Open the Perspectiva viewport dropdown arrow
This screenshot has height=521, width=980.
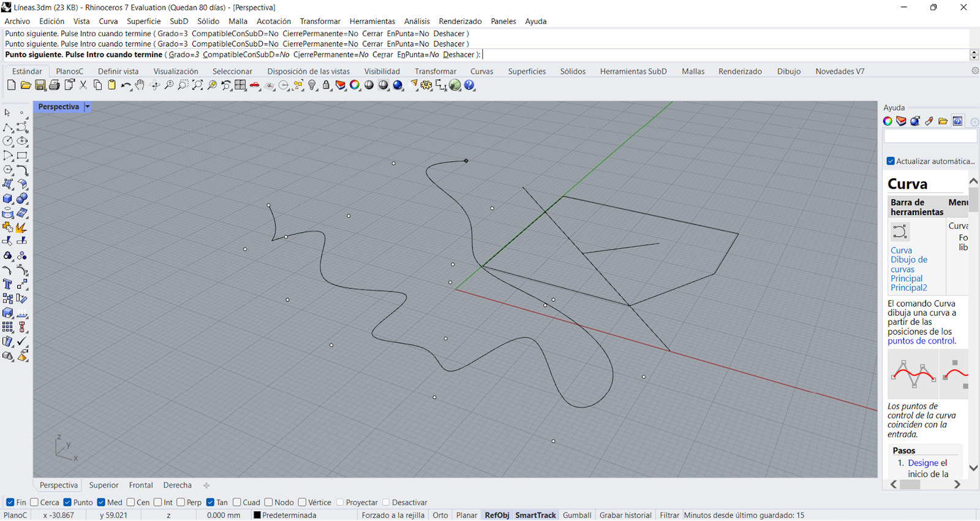(x=88, y=107)
